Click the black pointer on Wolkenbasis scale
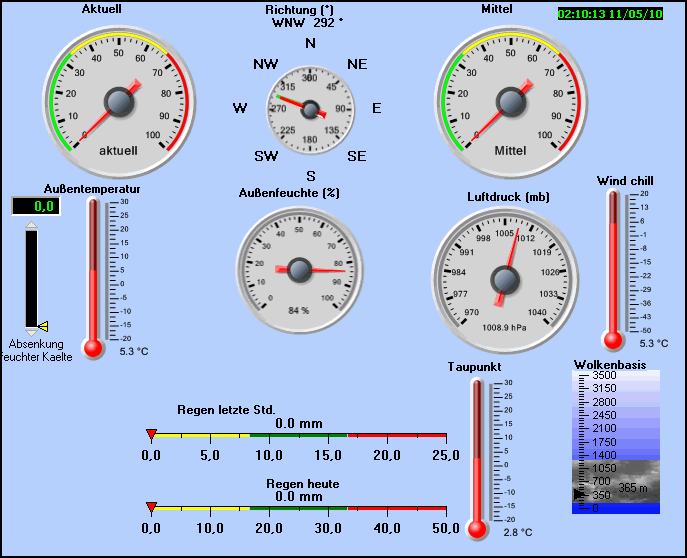 tap(577, 494)
